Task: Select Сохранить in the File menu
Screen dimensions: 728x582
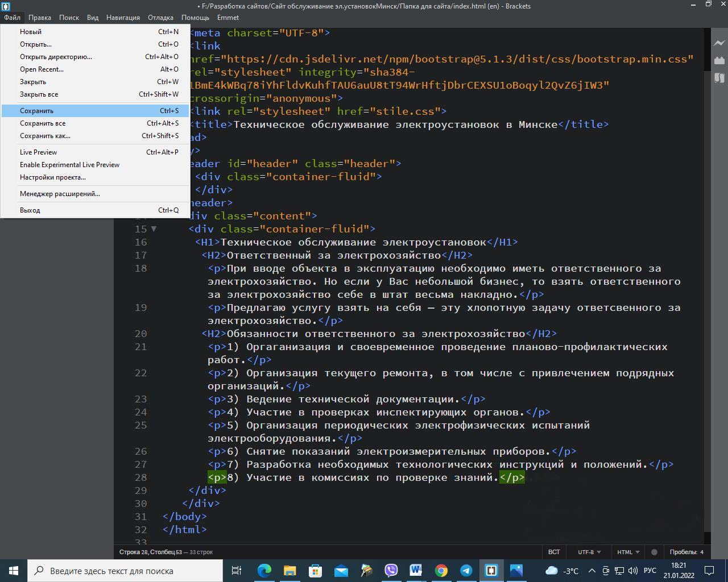Action: click(37, 111)
